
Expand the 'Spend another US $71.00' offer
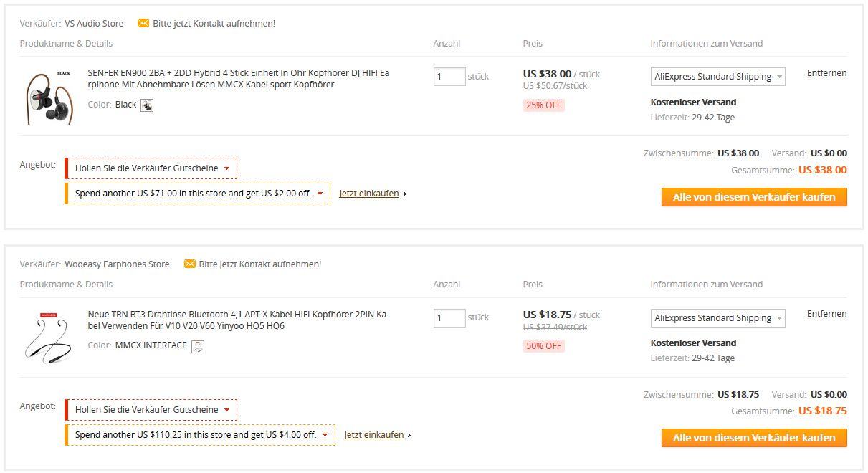click(x=198, y=193)
